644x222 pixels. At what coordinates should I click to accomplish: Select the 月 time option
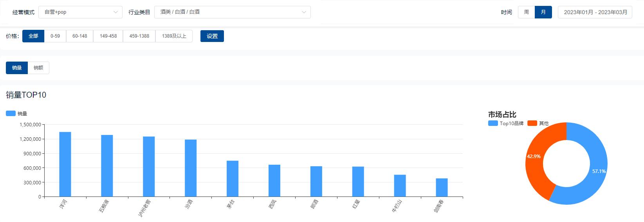point(543,12)
